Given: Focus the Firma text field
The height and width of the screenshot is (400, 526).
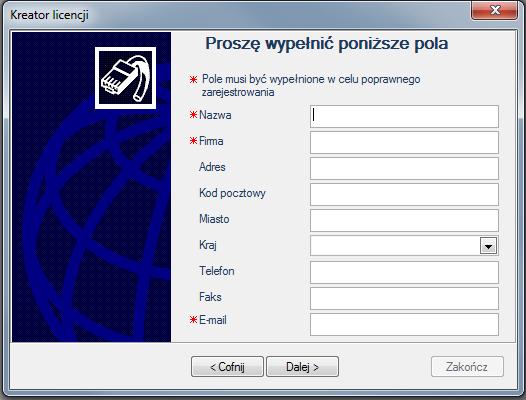Looking at the screenshot, I should click(404, 142).
